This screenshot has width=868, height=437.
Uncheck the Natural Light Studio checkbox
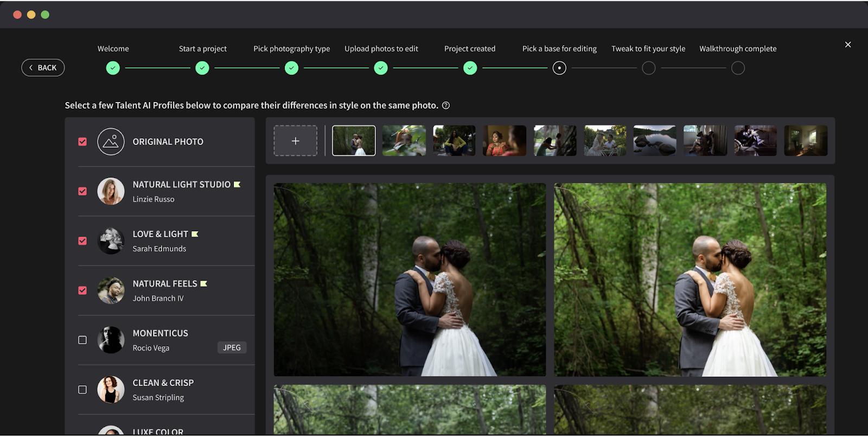click(82, 191)
